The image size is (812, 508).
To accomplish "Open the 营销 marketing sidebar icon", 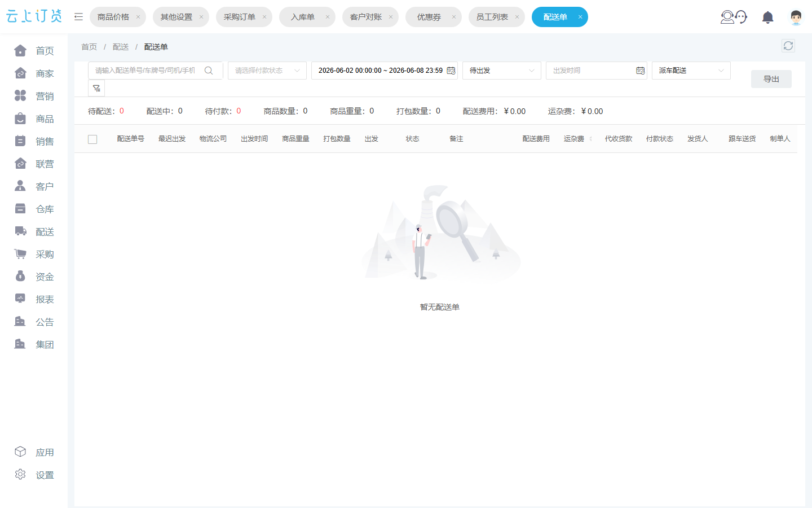I will coord(20,96).
